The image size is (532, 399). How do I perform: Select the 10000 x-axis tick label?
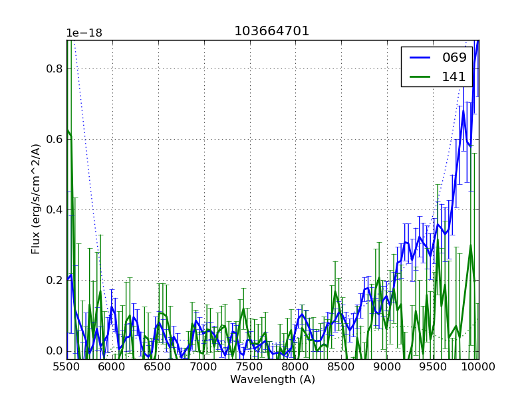[x=478, y=366]
